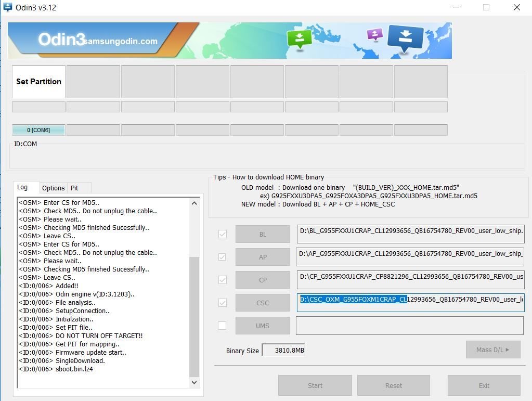The width and height of the screenshot is (532, 401).
Task: Click the 'Binary Size' label
Action: point(242,351)
